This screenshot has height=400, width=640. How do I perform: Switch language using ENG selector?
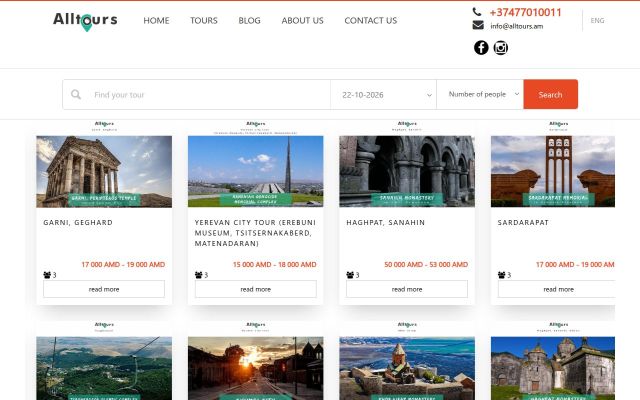[x=597, y=20]
